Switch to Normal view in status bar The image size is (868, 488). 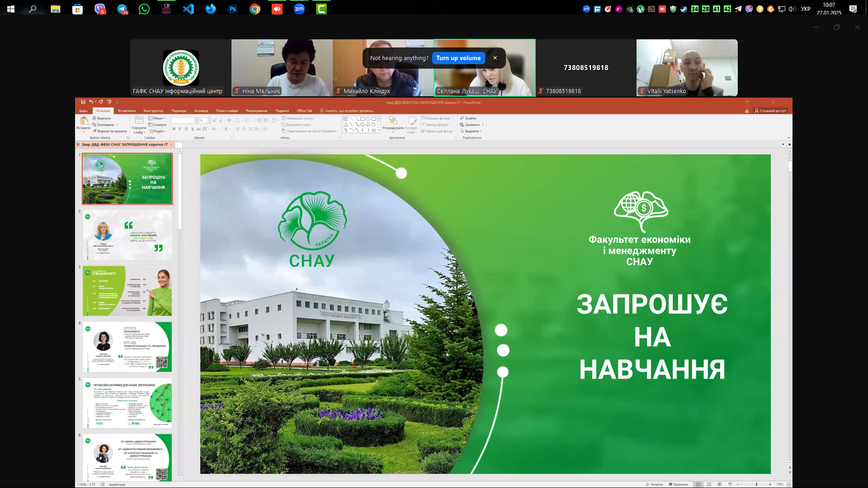click(x=698, y=484)
